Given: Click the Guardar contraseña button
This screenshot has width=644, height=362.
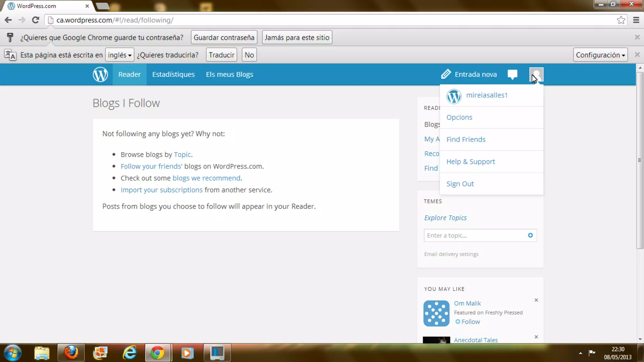Looking at the screenshot, I should pyautogui.click(x=224, y=37).
